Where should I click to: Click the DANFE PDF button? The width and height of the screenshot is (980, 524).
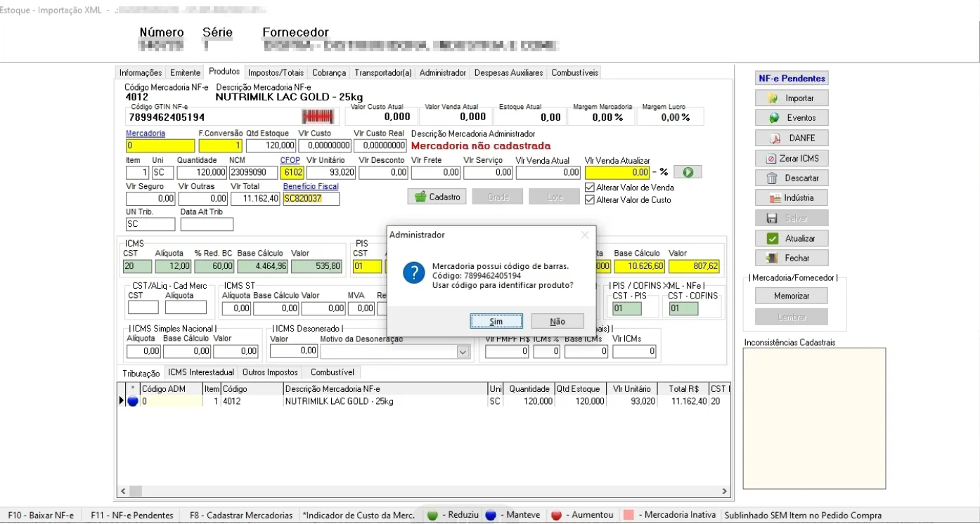tap(792, 138)
